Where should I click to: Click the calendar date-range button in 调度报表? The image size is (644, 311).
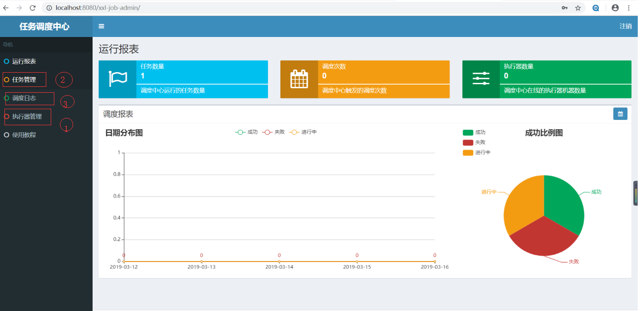tap(620, 114)
